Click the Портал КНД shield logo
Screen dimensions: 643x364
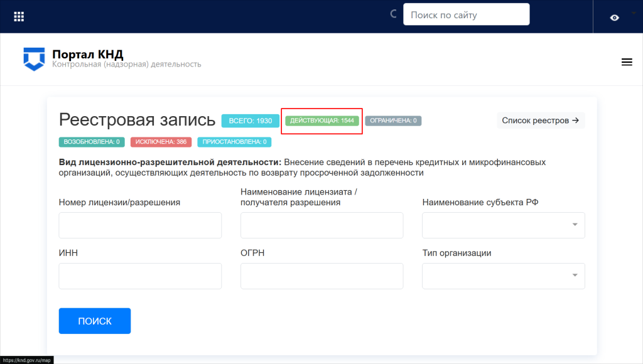click(35, 58)
